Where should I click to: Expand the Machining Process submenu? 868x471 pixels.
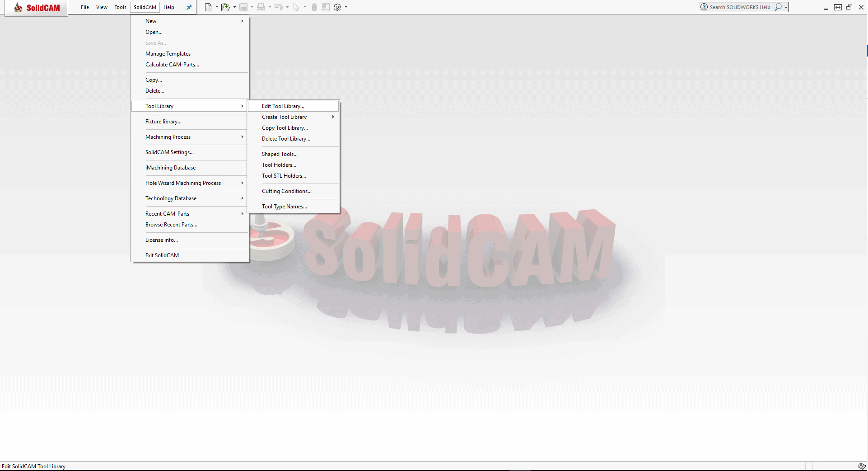190,137
